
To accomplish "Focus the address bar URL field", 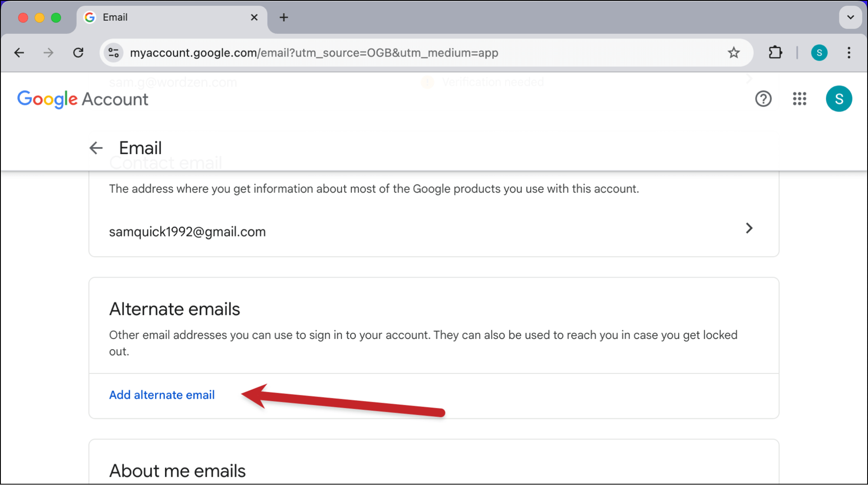I will 426,53.
